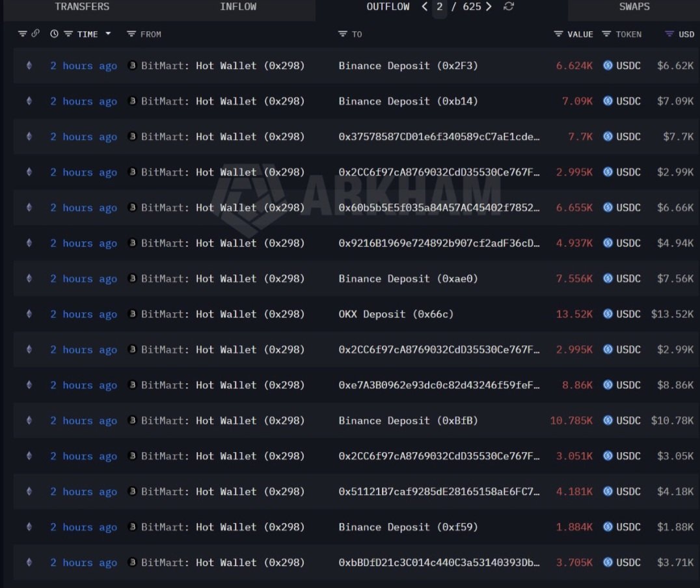Screen dimensions: 700x588
Task: Open Binance Deposit (0xae0) address
Action: click(408, 278)
